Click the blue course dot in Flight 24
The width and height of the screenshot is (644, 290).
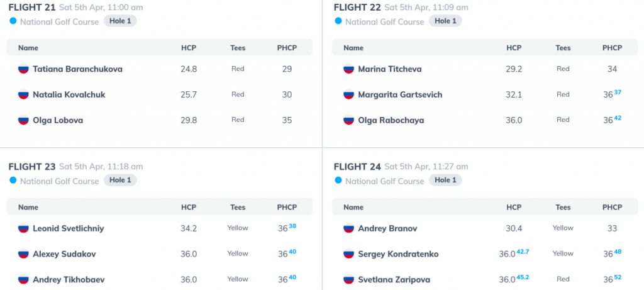[338, 180]
